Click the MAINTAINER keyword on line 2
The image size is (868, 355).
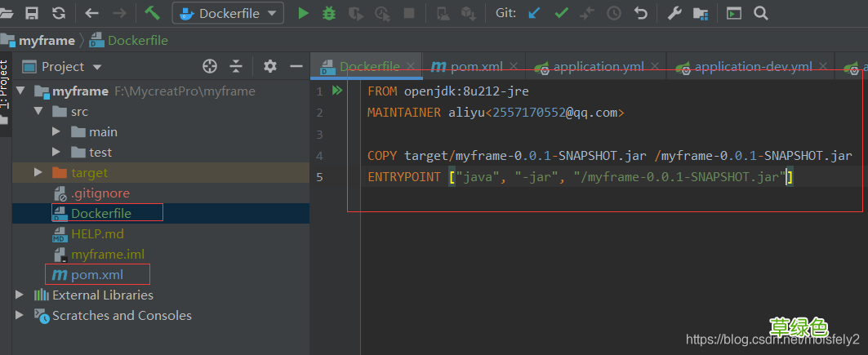404,113
